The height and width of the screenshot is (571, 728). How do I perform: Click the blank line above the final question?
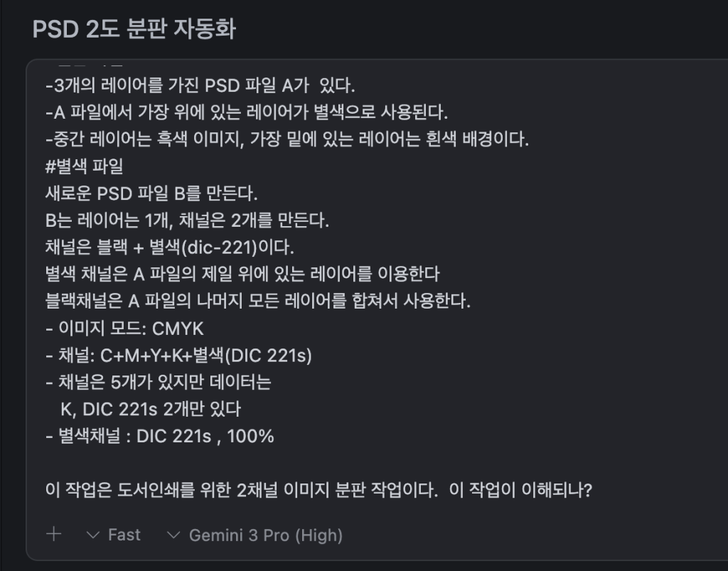click(x=284, y=463)
